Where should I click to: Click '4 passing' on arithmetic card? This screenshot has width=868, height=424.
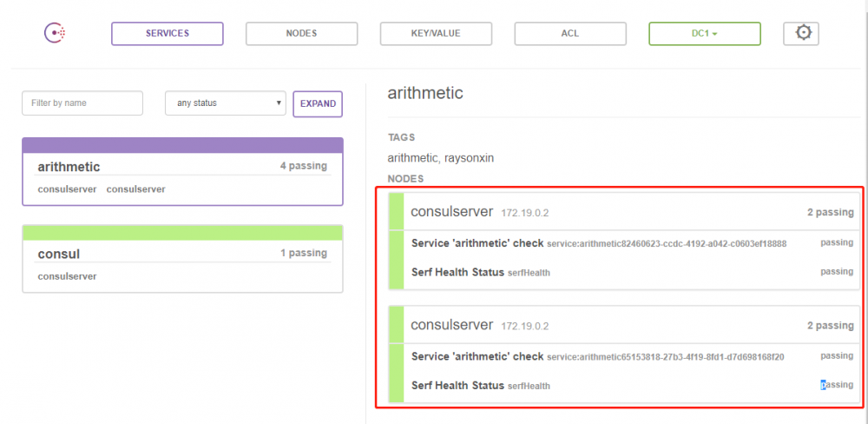click(303, 166)
